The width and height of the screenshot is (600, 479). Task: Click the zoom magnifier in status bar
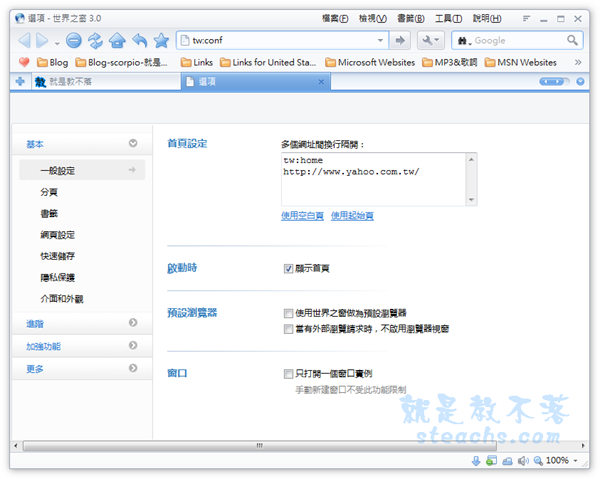538,461
